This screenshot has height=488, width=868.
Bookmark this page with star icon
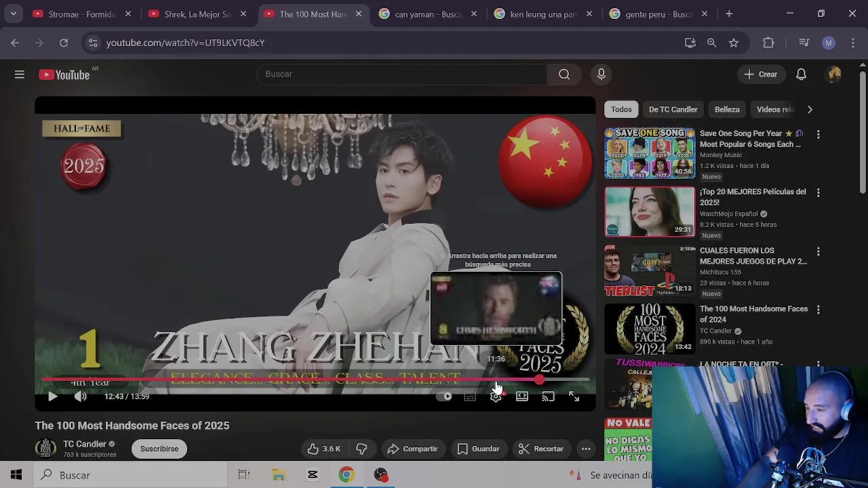click(x=734, y=43)
